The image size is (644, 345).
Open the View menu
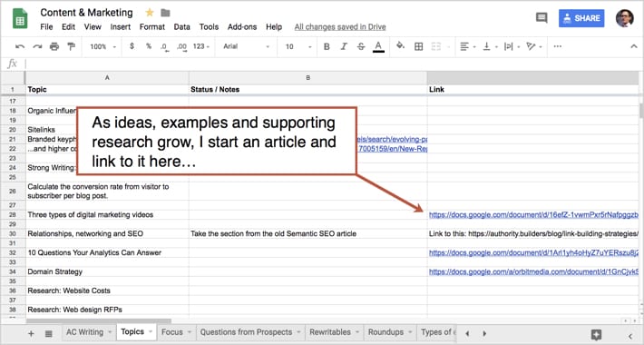click(x=93, y=26)
